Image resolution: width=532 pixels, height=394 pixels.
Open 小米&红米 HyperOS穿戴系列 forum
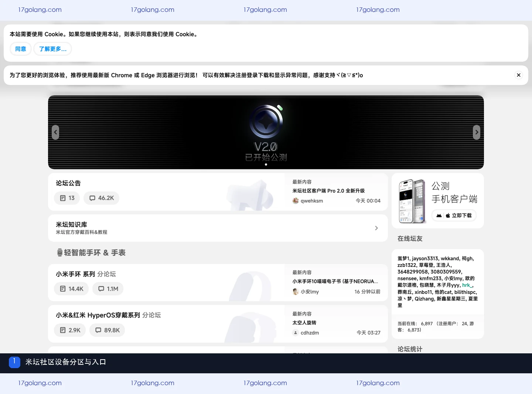pos(98,315)
